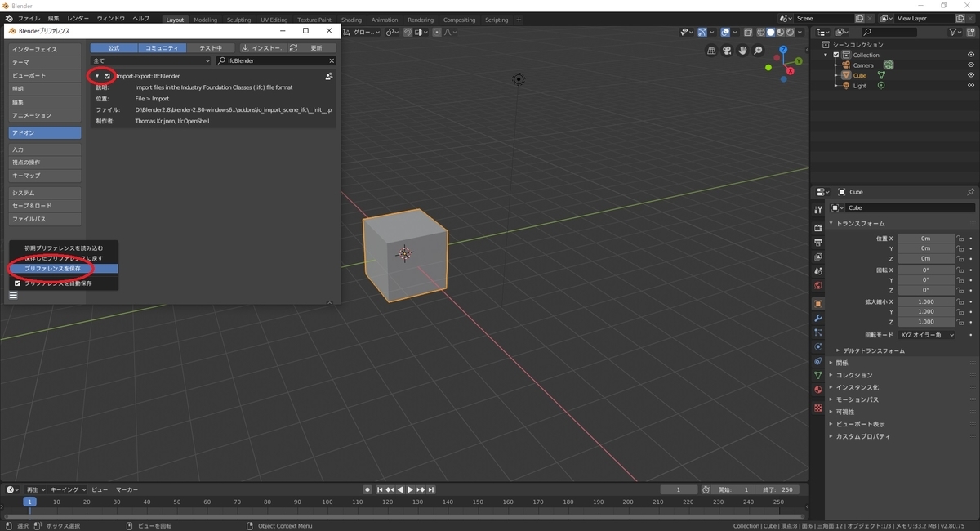Click the IfcBlender addon search field
Viewport: 980px width, 531px height.
(x=276, y=61)
